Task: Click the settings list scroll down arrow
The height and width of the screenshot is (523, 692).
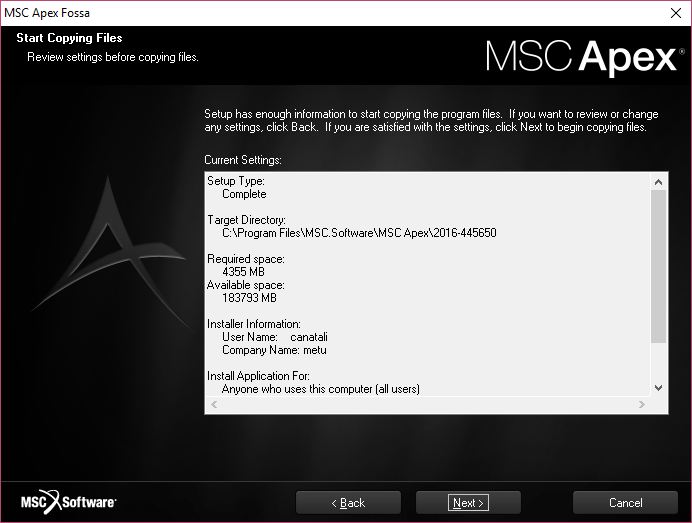Action: click(658, 388)
